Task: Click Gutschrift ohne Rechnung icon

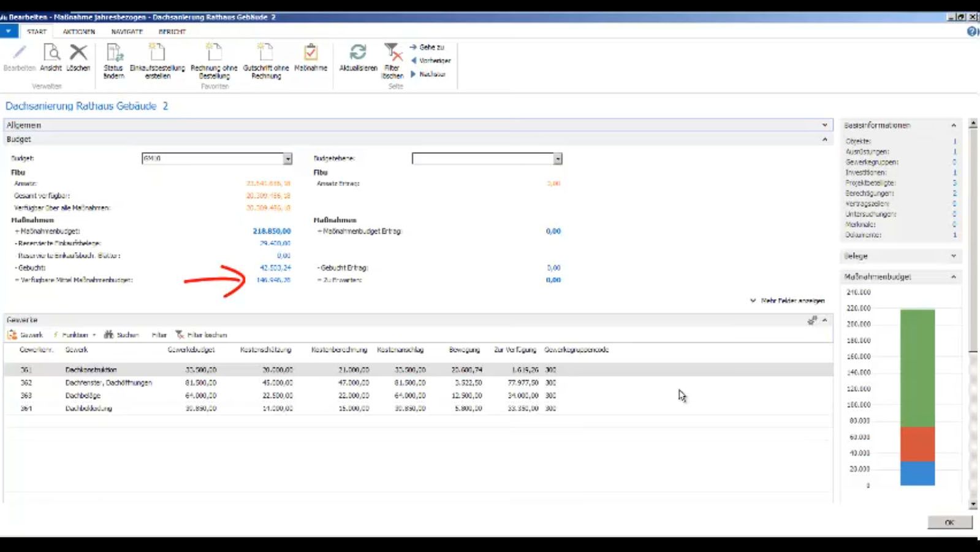Action: coord(266,53)
